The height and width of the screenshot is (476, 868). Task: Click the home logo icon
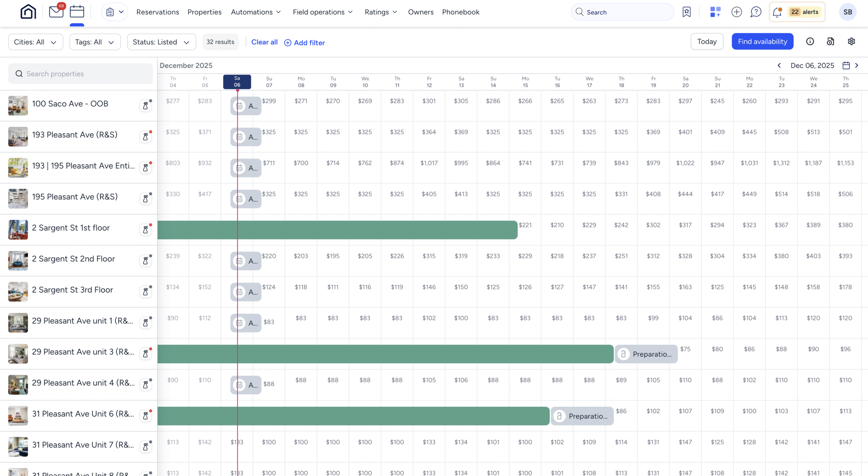point(28,12)
